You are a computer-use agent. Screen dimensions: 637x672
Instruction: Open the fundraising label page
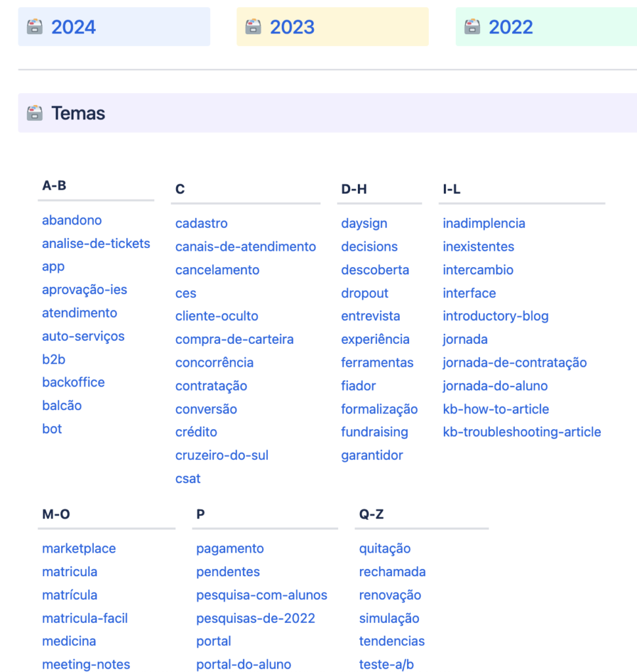click(x=374, y=432)
